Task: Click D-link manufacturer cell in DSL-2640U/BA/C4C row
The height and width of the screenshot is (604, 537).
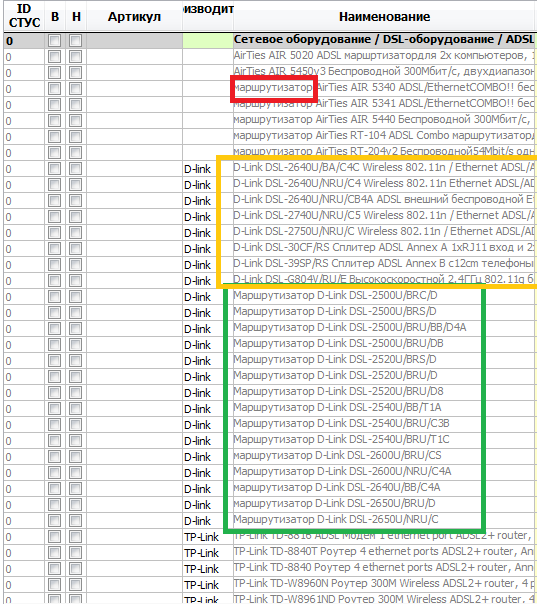Action: point(208,168)
